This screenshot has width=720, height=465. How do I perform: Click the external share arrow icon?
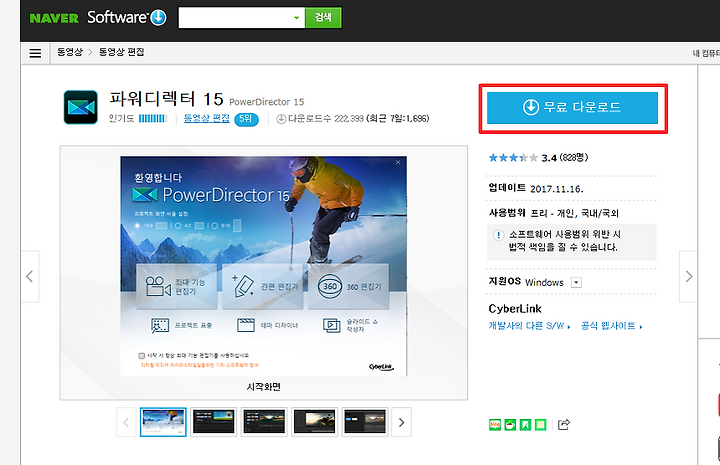(x=564, y=425)
